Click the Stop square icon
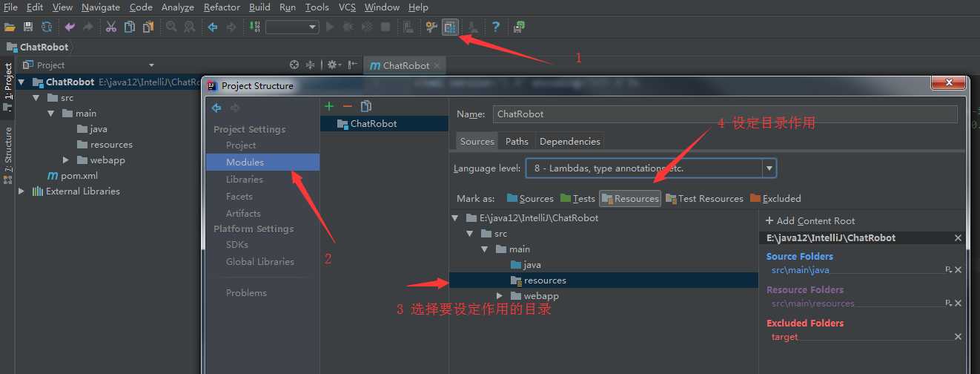Viewport: 980px width, 374px height. click(x=385, y=27)
